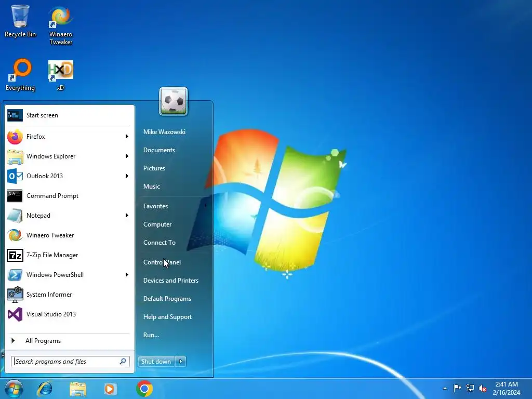Expand the Outlook 2013 jump list arrow
The image size is (532, 399).
[127, 176]
